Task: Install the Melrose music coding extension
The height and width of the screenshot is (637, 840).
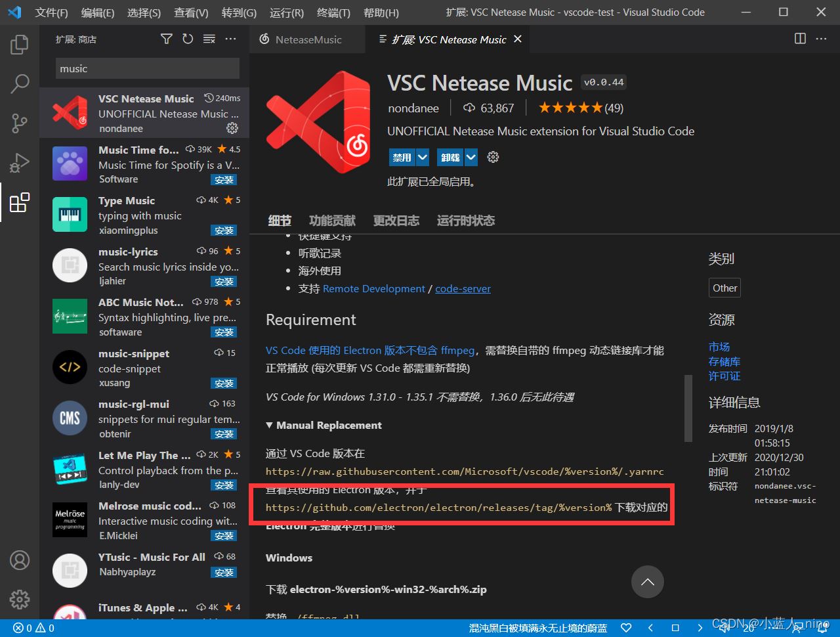Action: tap(224, 536)
